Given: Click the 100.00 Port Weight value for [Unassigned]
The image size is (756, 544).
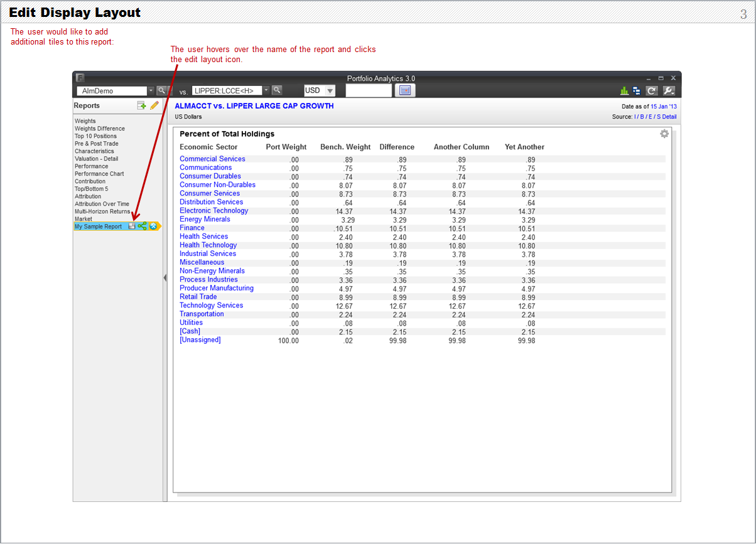Looking at the screenshot, I should coord(288,341).
